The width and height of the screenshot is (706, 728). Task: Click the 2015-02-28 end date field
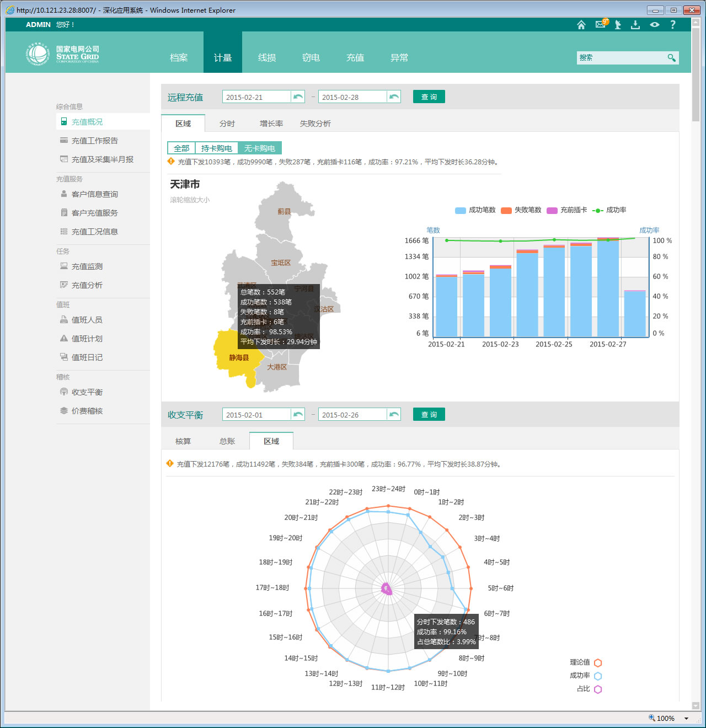coord(352,97)
